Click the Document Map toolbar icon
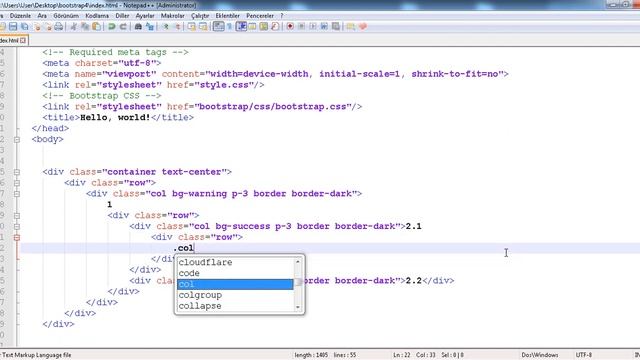 pos(264,27)
